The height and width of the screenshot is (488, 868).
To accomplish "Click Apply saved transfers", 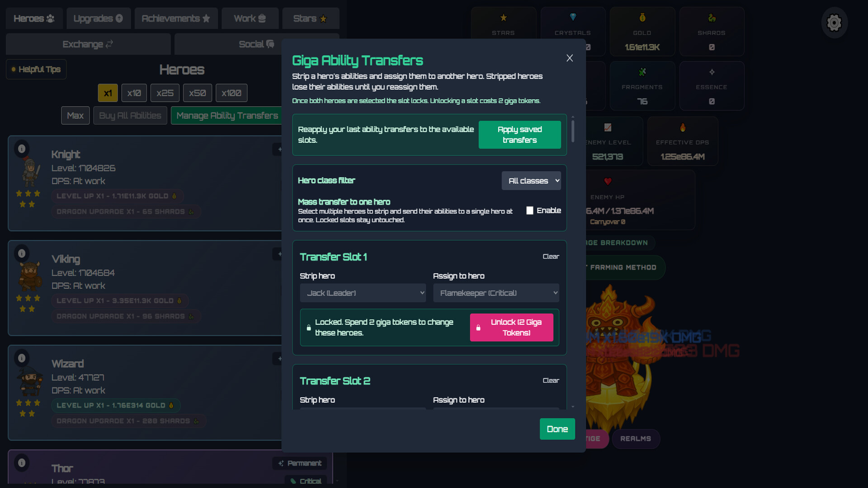I will tap(519, 134).
